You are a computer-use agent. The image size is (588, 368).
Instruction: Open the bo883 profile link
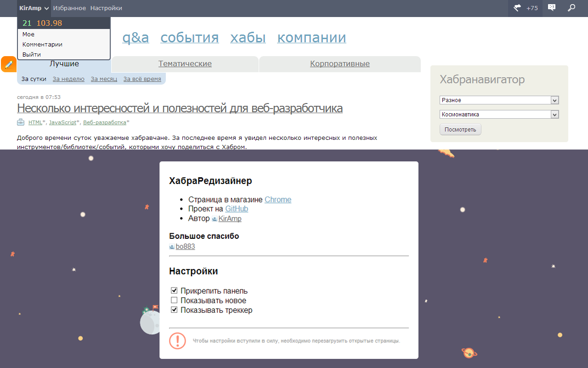[x=185, y=247]
